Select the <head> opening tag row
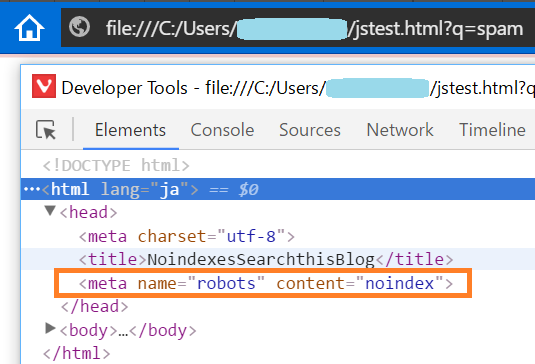The height and width of the screenshot is (364, 535). [88, 213]
